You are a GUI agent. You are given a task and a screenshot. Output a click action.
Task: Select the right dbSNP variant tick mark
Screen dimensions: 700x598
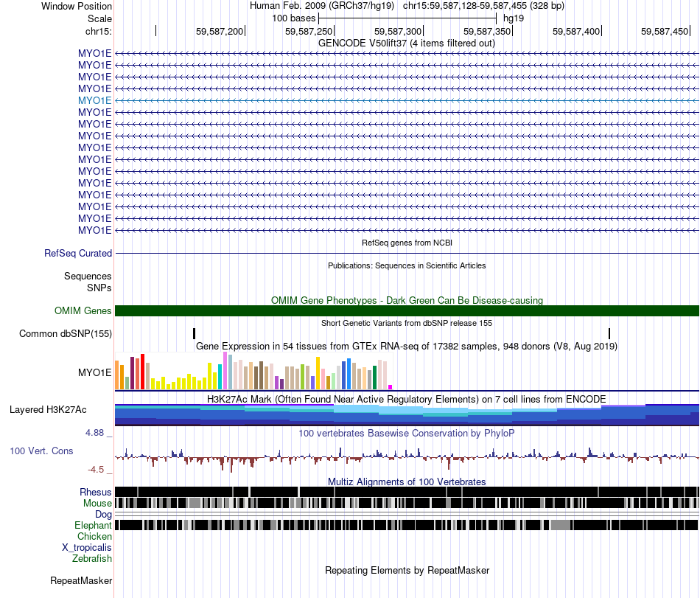click(x=609, y=333)
